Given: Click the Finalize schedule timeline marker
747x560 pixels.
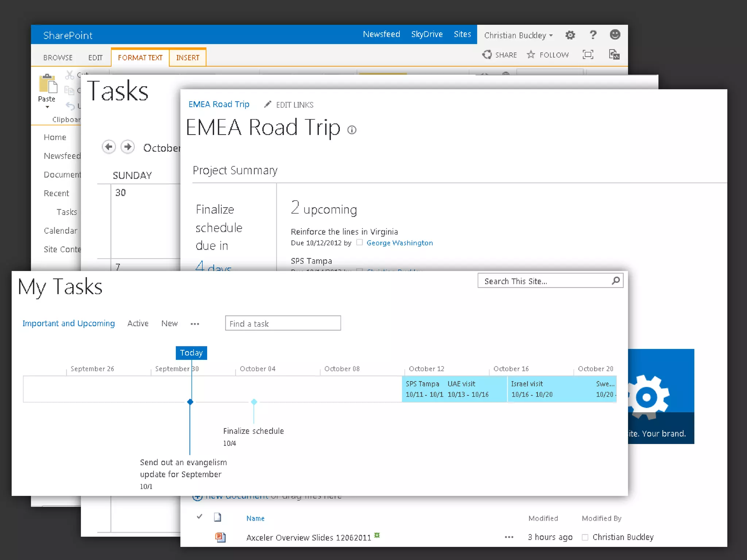Looking at the screenshot, I should point(254,402).
